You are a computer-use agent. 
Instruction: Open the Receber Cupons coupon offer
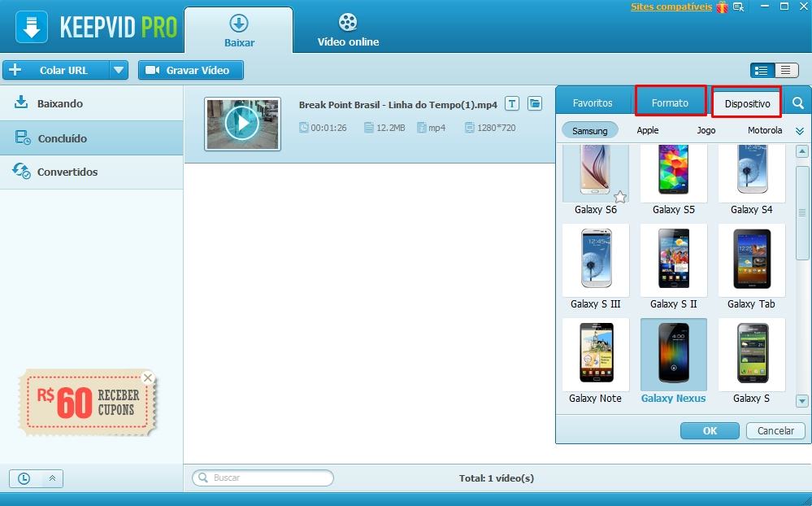click(86, 403)
